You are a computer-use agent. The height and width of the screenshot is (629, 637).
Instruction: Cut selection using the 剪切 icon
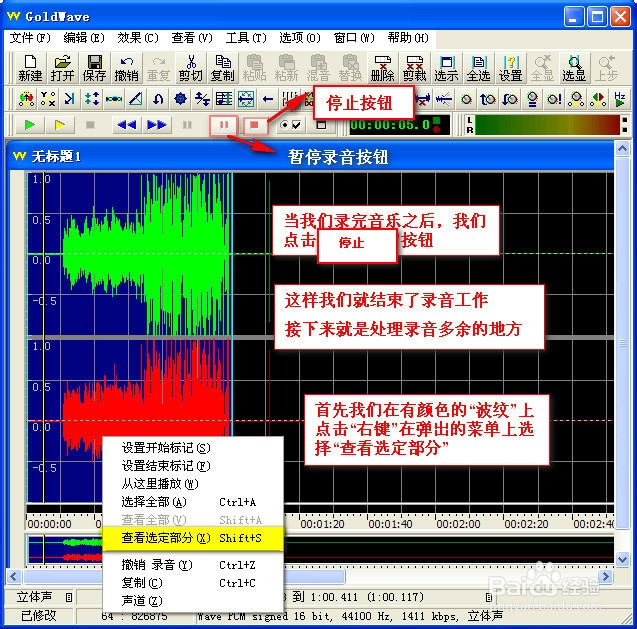click(191, 68)
